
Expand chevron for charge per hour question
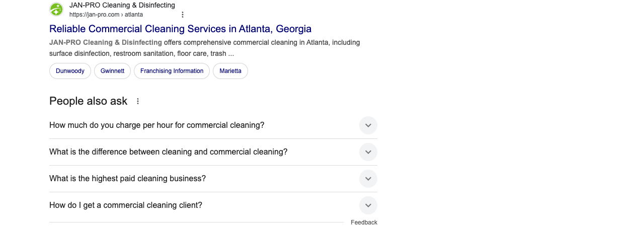coord(368,125)
